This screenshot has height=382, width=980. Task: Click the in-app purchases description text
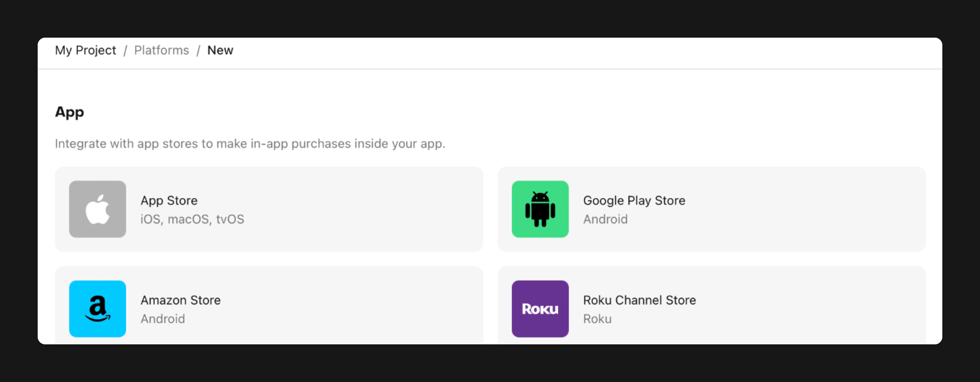tap(250, 144)
